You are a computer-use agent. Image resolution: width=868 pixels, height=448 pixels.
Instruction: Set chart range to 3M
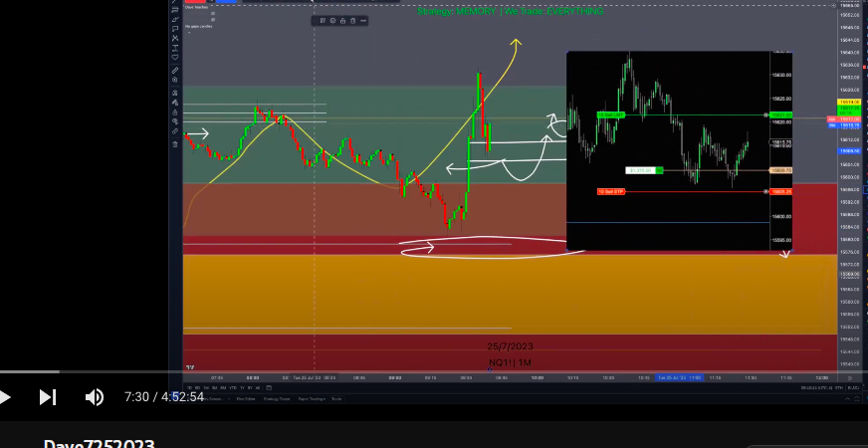(215, 387)
